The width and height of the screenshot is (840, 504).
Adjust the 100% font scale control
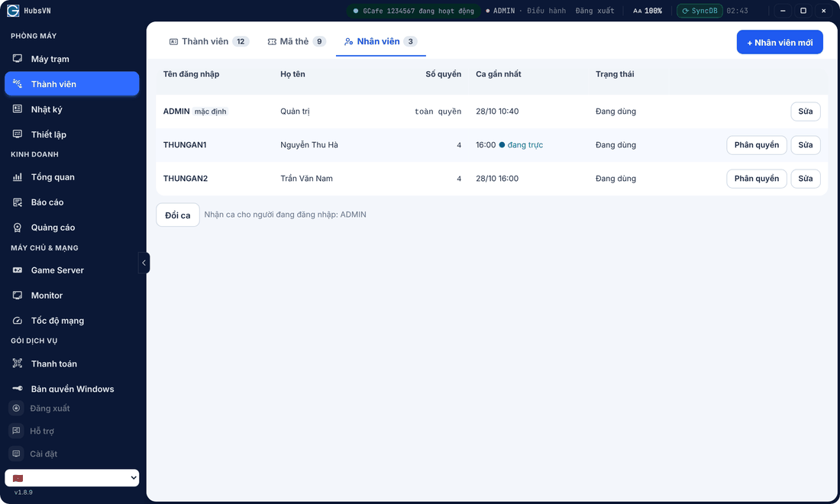[x=648, y=11]
